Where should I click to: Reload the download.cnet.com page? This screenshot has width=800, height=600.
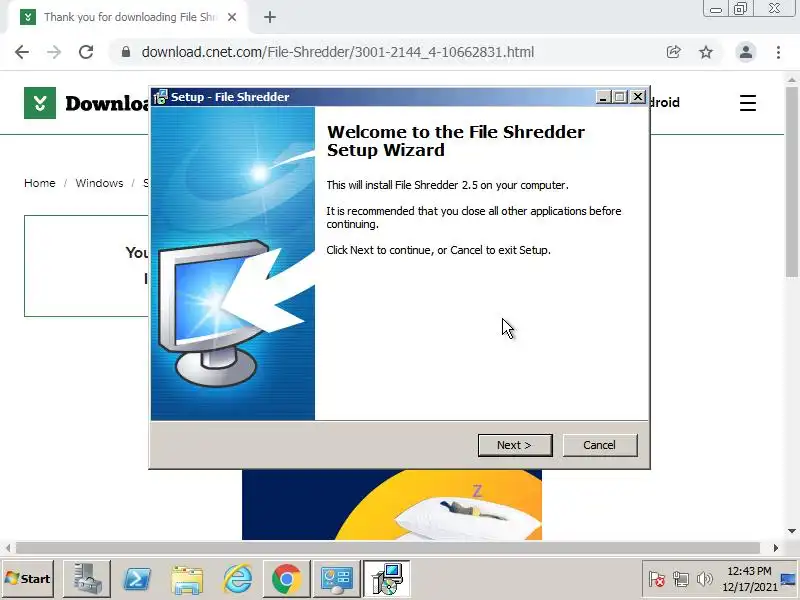86,52
